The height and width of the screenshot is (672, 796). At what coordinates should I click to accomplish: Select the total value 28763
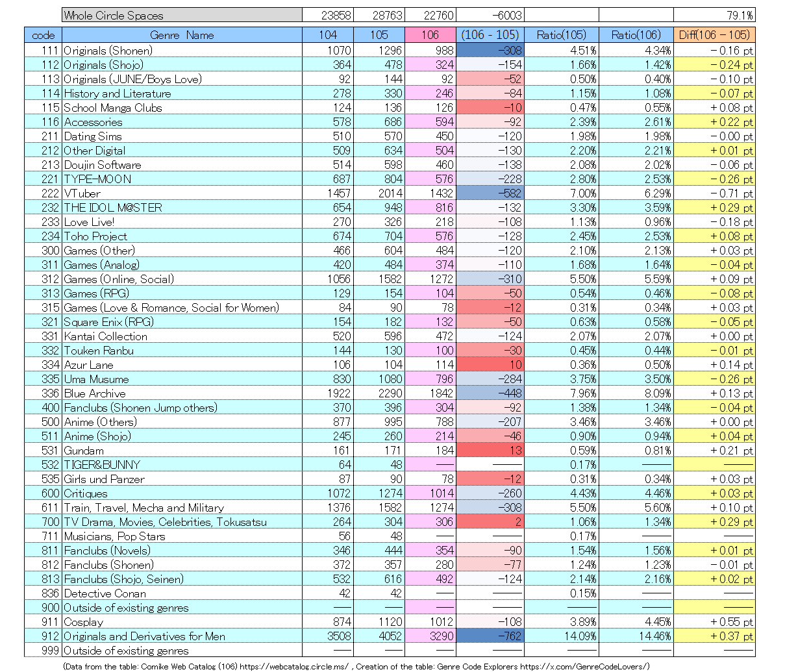pos(379,15)
